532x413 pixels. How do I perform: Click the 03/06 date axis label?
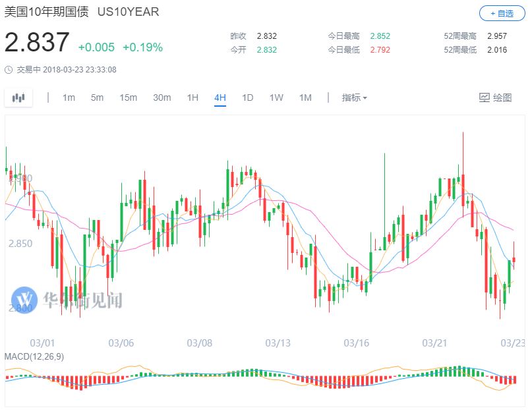[x=121, y=343]
